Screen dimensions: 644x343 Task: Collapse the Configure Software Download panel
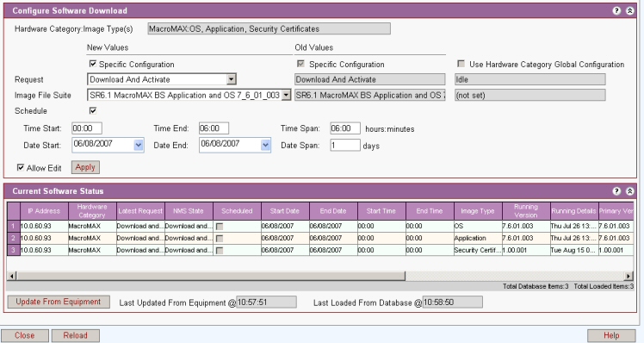629,10
